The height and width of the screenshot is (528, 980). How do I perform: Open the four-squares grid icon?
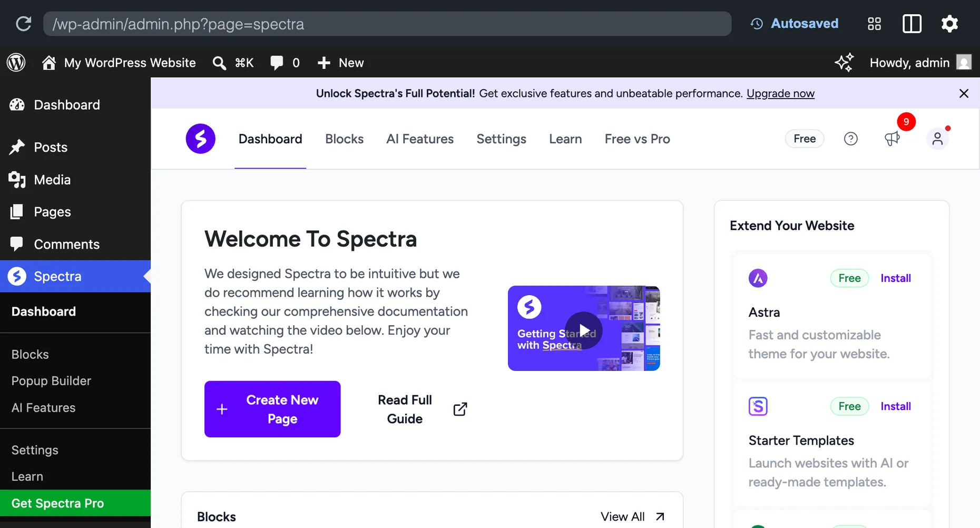point(874,24)
